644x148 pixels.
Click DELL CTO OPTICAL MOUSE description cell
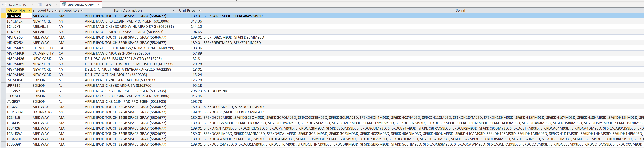[x=130, y=75]
